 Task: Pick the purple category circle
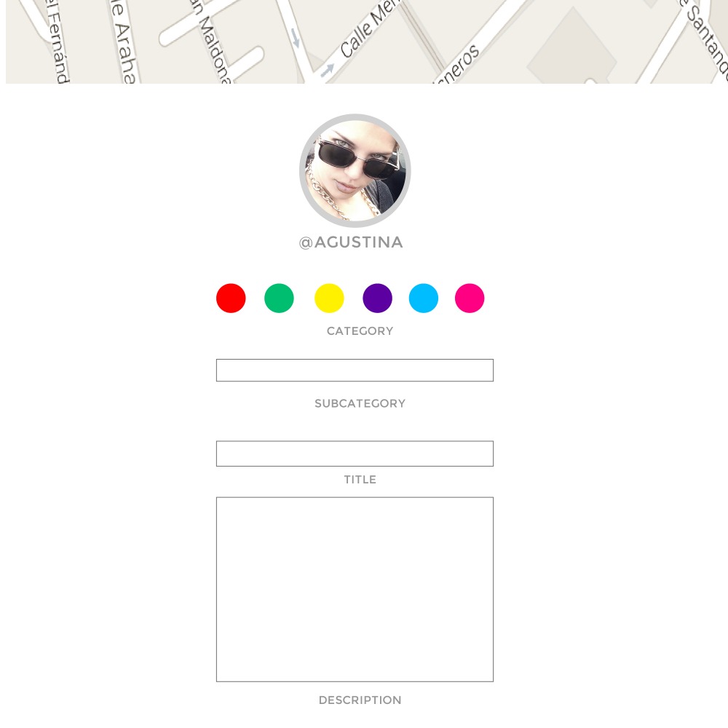377,298
